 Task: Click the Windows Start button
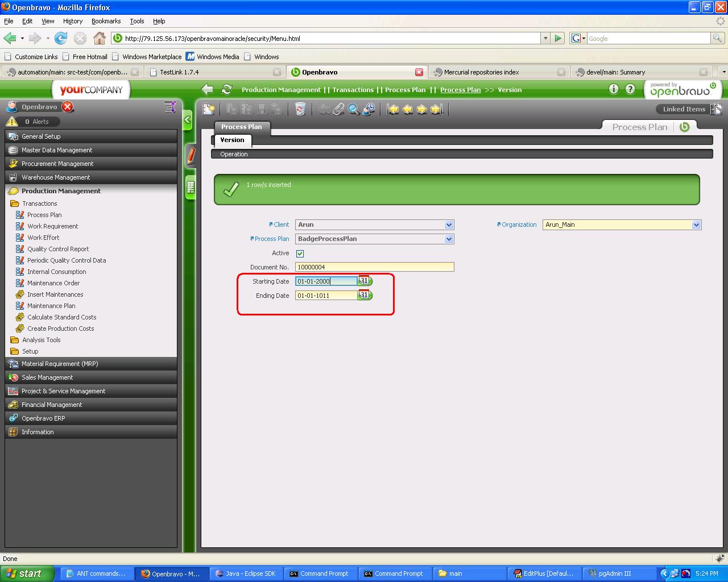27,573
